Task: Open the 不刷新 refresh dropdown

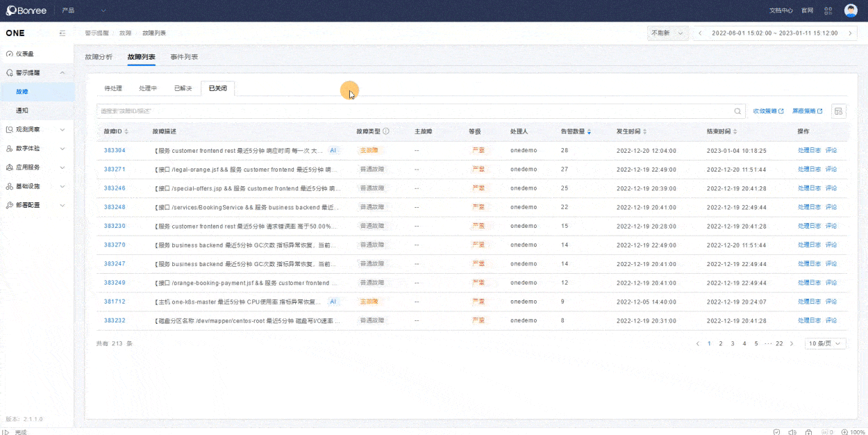Action: 668,33
